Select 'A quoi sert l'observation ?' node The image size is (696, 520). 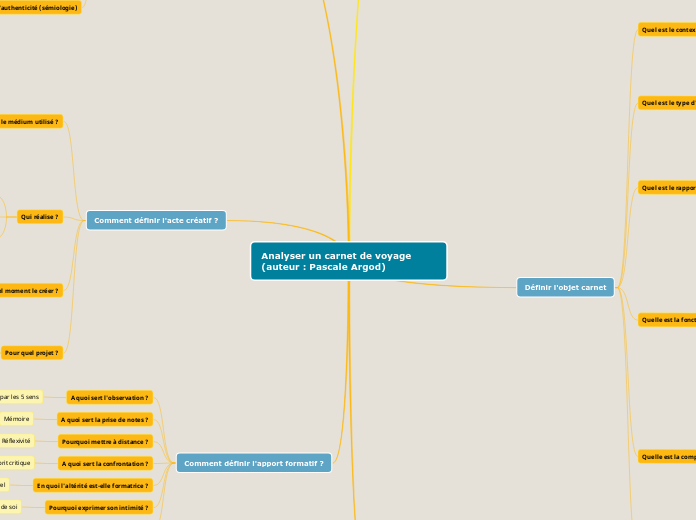tap(110, 397)
